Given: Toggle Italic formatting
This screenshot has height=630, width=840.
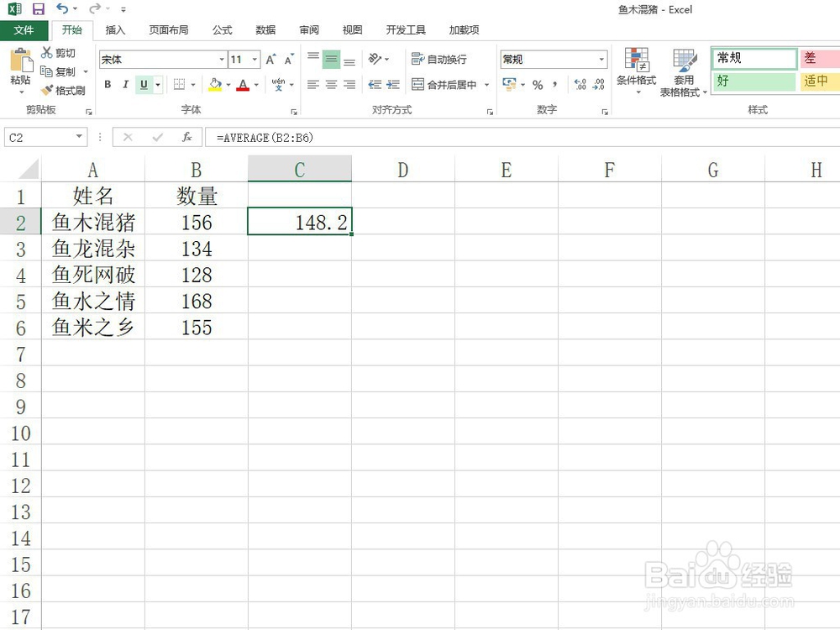Looking at the screenshot, I should tap(125, 84).
